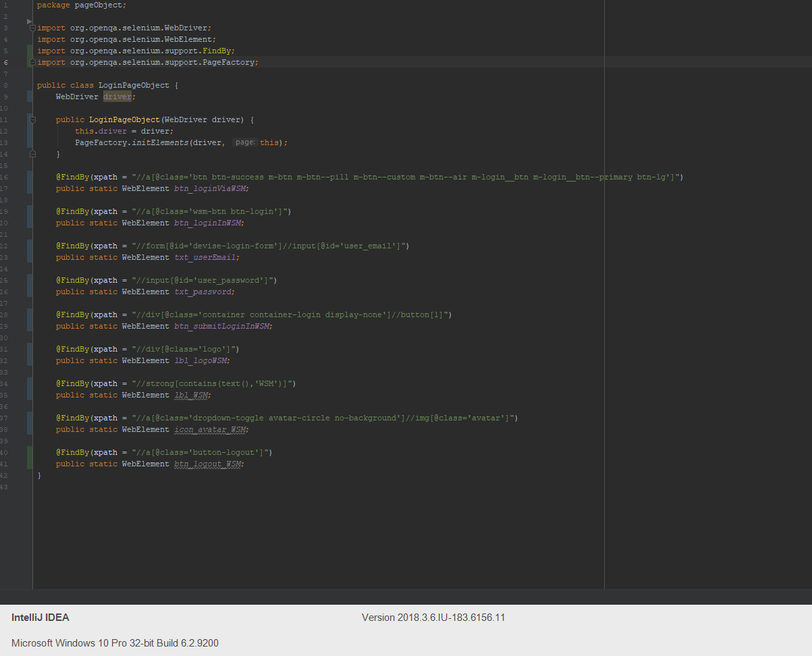The width and height of the screenshot is (812, 656).
Task: Click the 'txt_password' variable name
Action: point(202,292)
